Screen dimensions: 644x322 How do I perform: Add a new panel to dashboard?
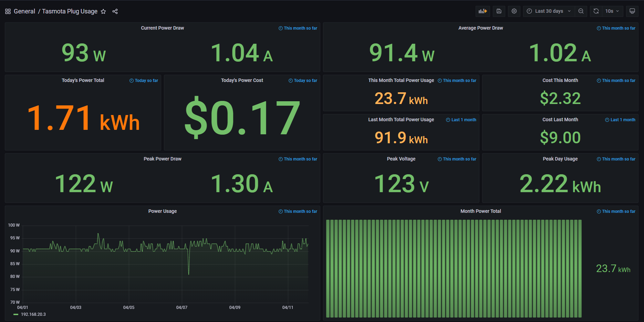482,11
